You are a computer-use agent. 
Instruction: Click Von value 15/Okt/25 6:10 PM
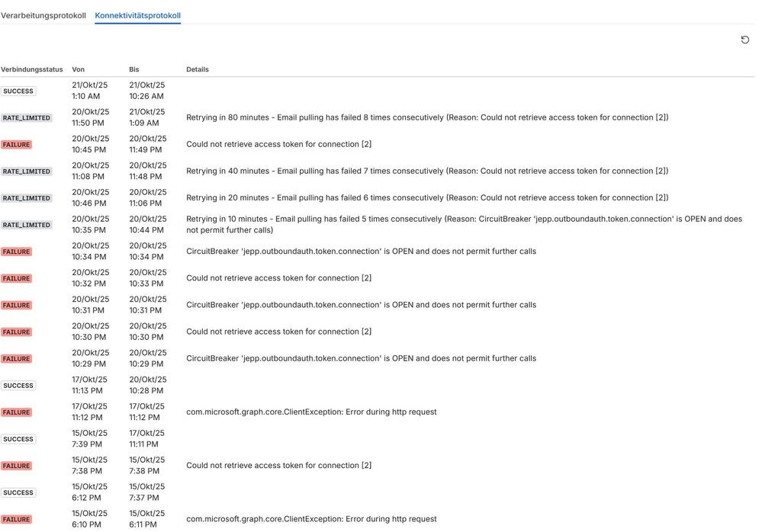click(90, 519)
